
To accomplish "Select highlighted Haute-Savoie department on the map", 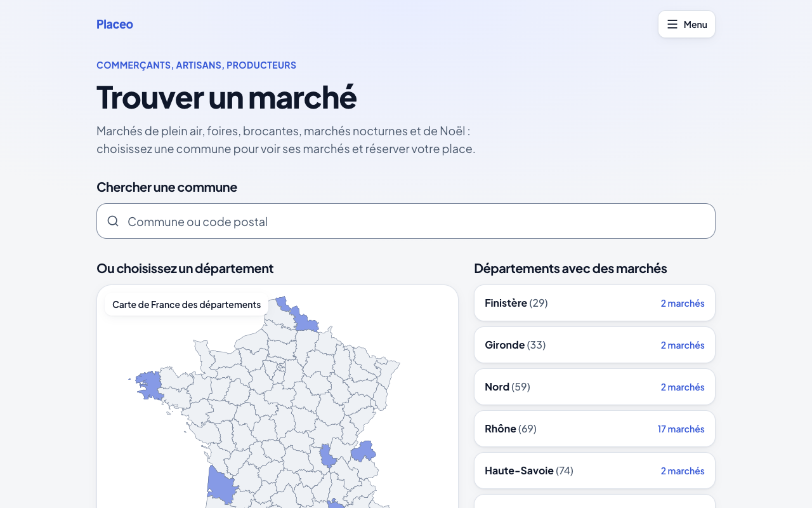I will click(x=363, y=451).
